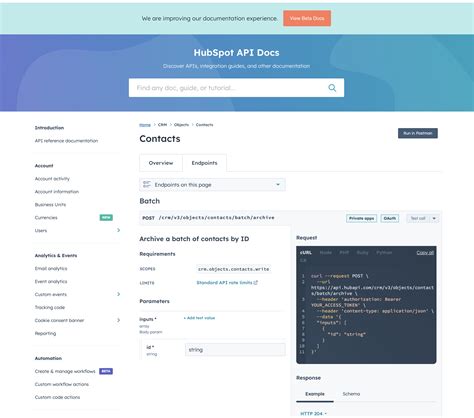Open Reporting in sidebar

tap(45, 333)
